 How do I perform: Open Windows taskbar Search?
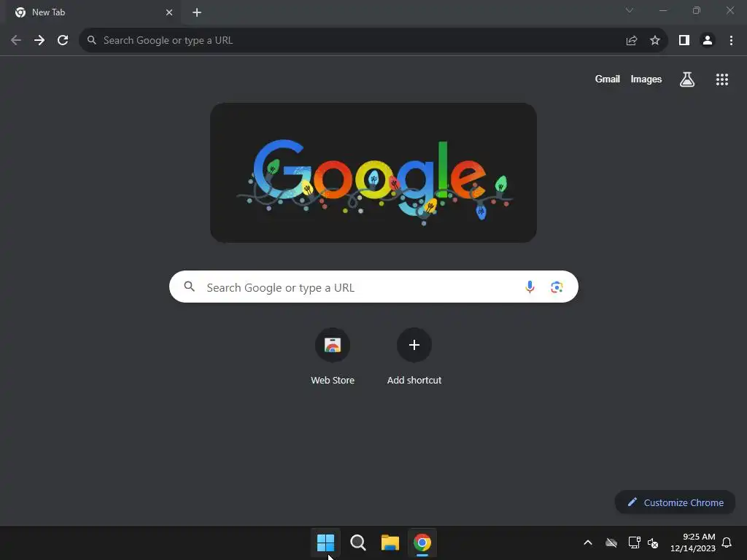tap(357, 542)
